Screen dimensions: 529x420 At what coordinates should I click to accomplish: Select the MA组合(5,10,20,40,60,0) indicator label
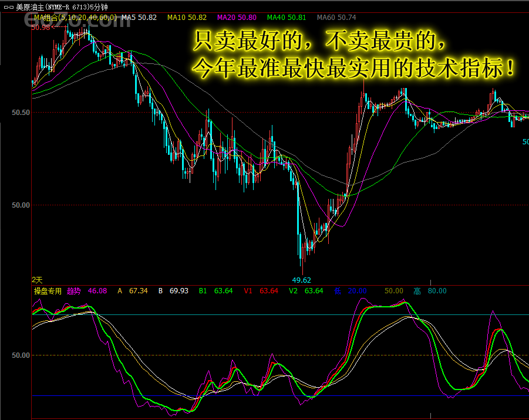[75, 18]
